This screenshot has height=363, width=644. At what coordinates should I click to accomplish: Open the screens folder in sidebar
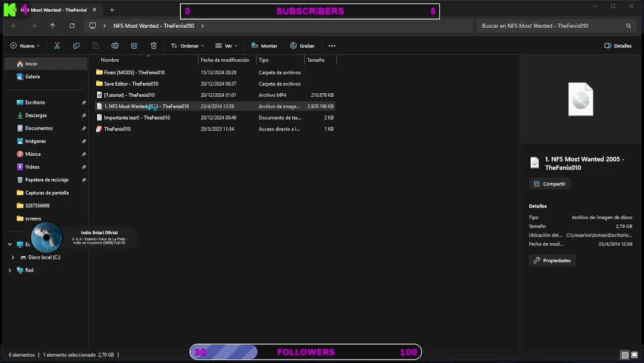point(33,219)
